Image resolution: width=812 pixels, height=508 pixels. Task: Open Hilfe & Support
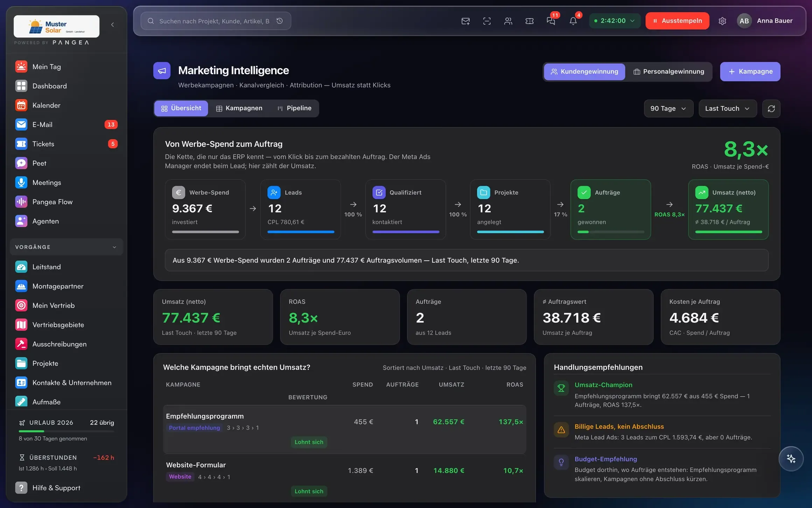(66, 488)
